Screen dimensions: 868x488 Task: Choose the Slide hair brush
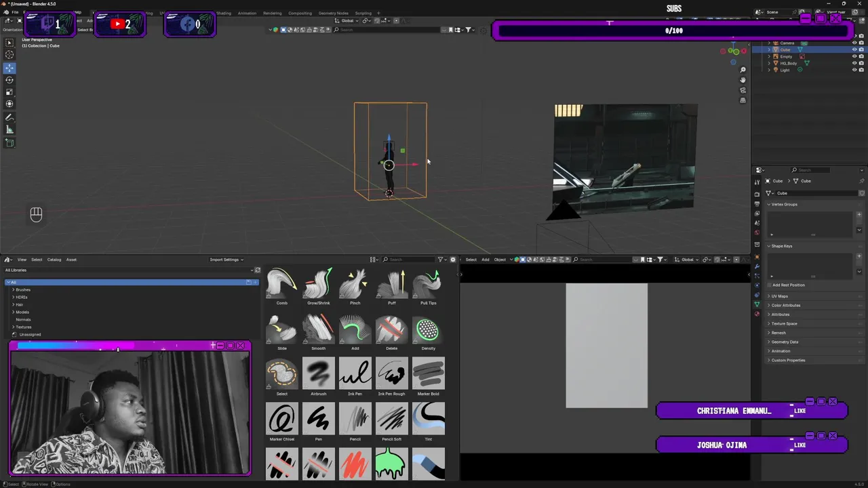(282, 333)
